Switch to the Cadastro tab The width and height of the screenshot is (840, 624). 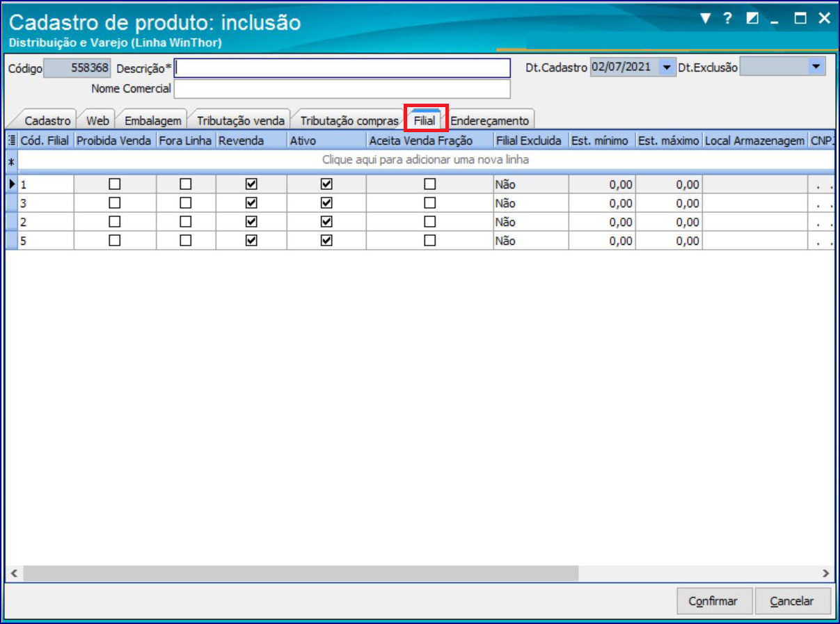pyautogui.click(x=47, y=120)
